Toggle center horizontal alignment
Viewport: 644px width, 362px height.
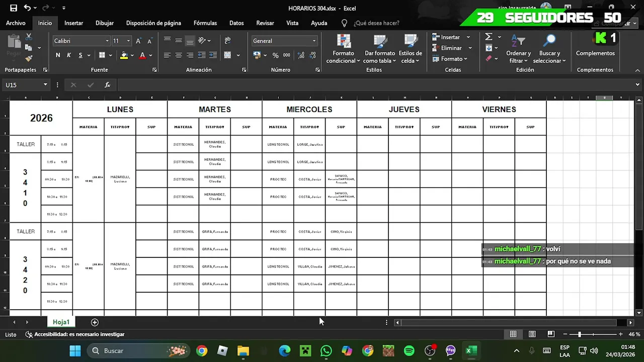(x=179, y=55)
